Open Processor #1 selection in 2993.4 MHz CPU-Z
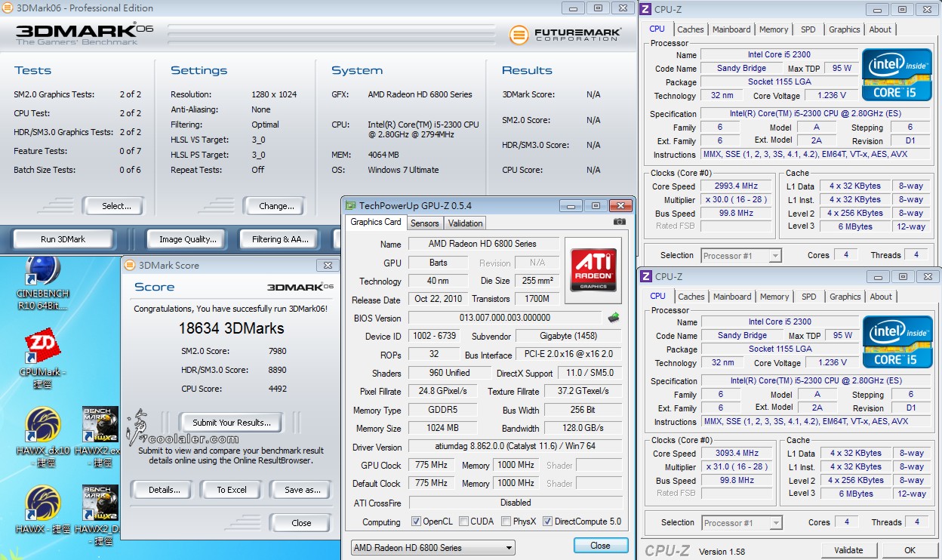Screen dimensions: 942x560 741,256
